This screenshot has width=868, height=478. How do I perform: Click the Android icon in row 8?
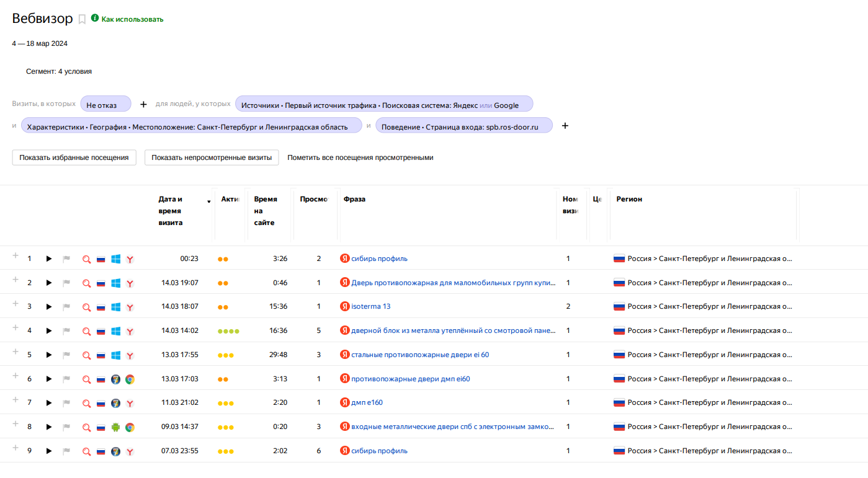tap(115, 427)
